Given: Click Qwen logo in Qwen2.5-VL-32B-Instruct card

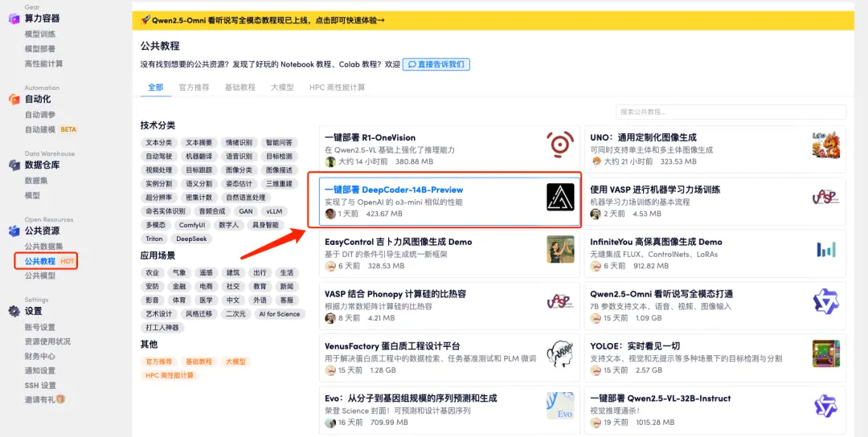Looking at the screenshot, I should pos(826,406).
